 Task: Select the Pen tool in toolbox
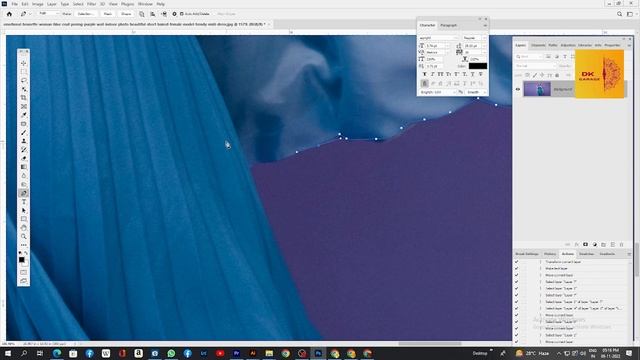[24, 193]
